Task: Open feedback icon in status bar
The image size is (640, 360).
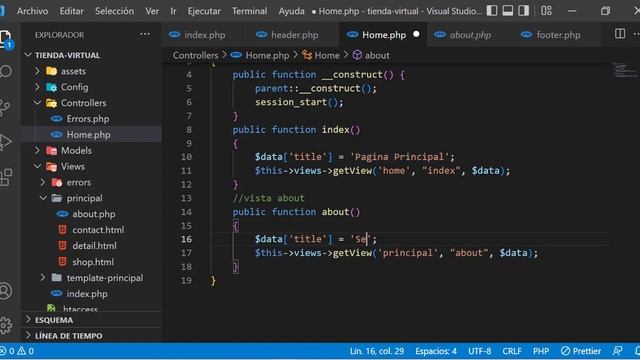Action: (618, 351)
